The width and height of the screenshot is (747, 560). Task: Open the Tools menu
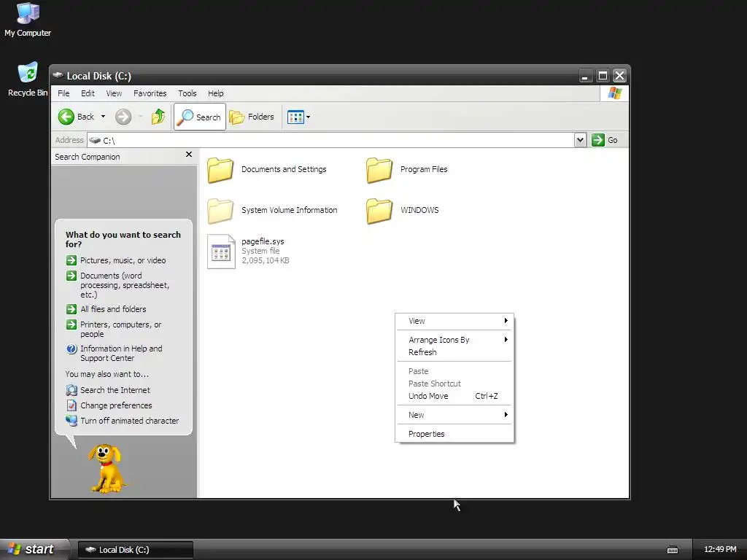point(187,93)
